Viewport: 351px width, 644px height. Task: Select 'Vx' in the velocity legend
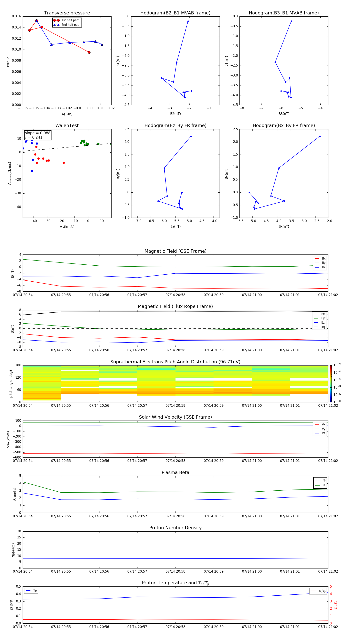pyautogui.click(x=320, y=424)
